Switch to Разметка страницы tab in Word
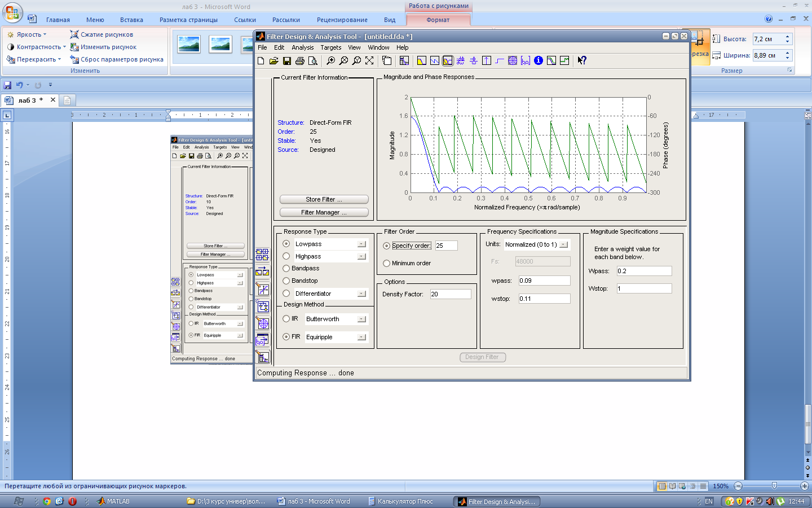 (x=188, y=20)
